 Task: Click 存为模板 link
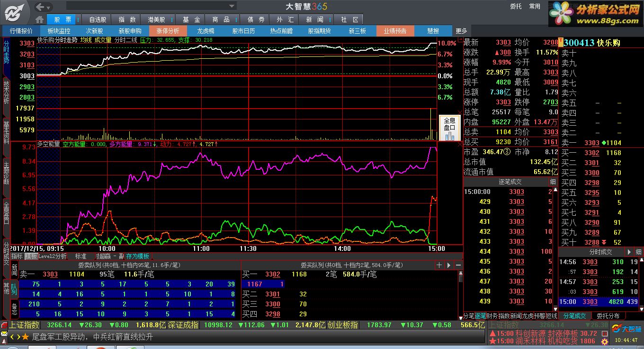(x=137, y=256)
